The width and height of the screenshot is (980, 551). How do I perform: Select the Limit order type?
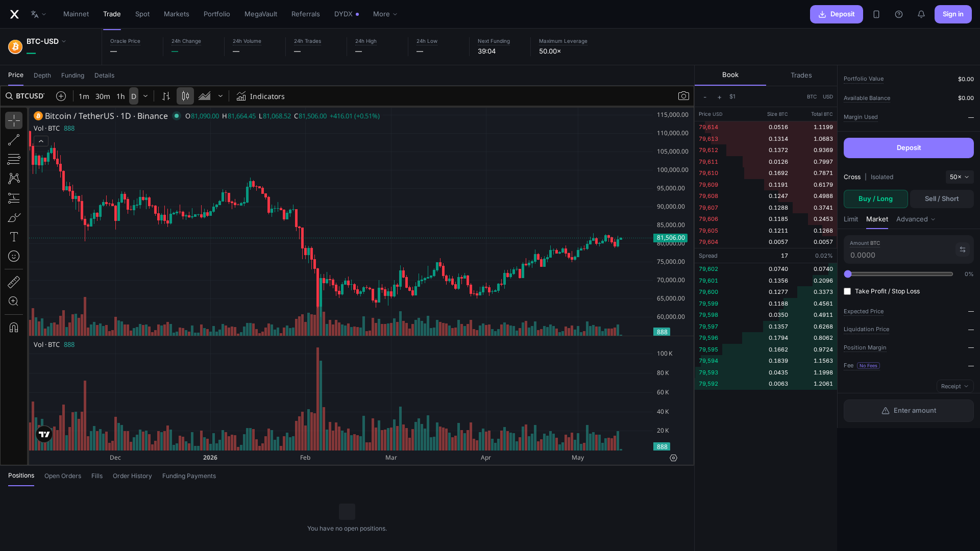851,219
